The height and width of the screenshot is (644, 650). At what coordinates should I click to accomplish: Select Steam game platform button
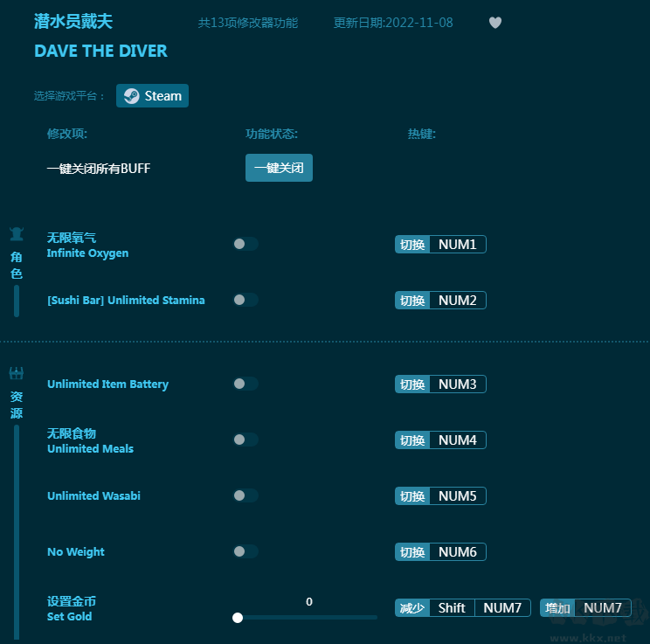point(152,96)
